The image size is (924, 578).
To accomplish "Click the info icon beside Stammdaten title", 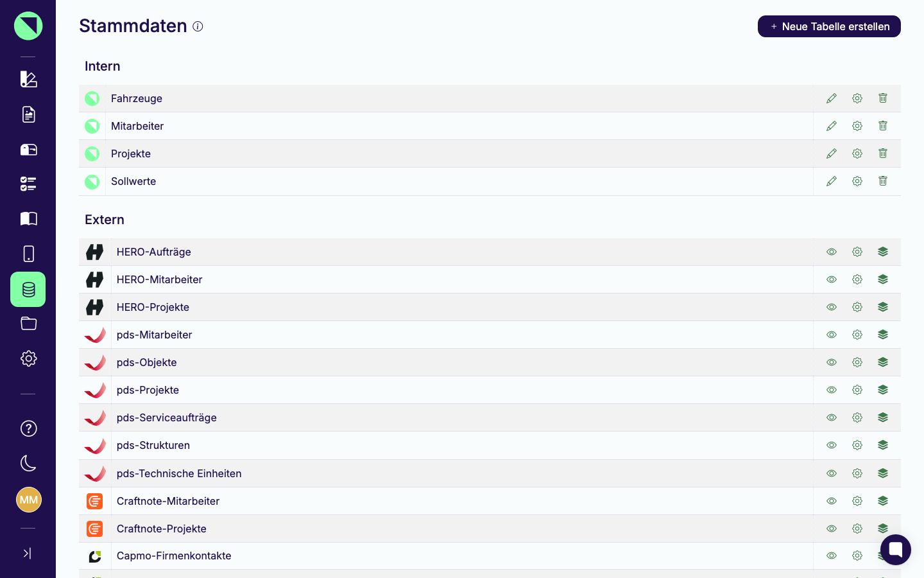I will click(x=198, y=26).
